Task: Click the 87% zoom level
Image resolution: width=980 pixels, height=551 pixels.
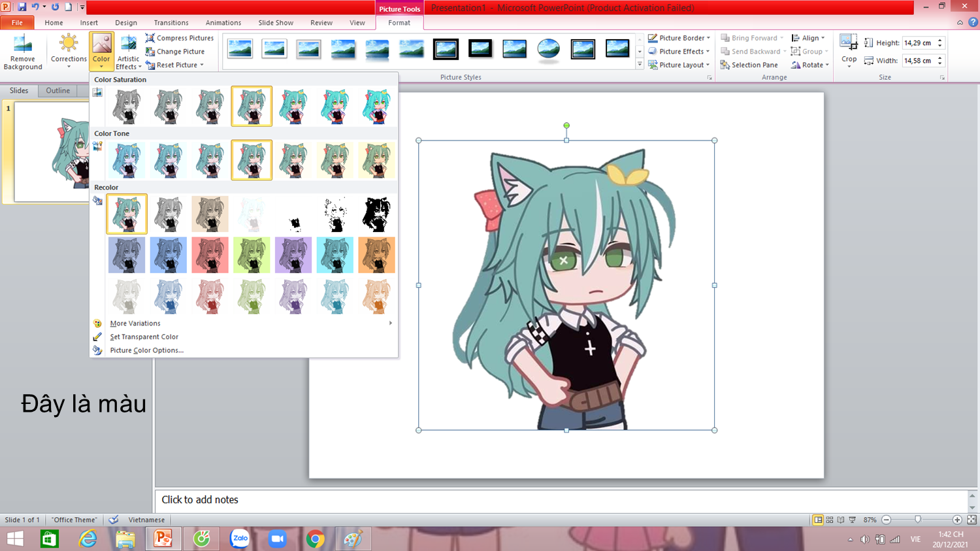Action: pyautogui.click(x=870, y=520)
